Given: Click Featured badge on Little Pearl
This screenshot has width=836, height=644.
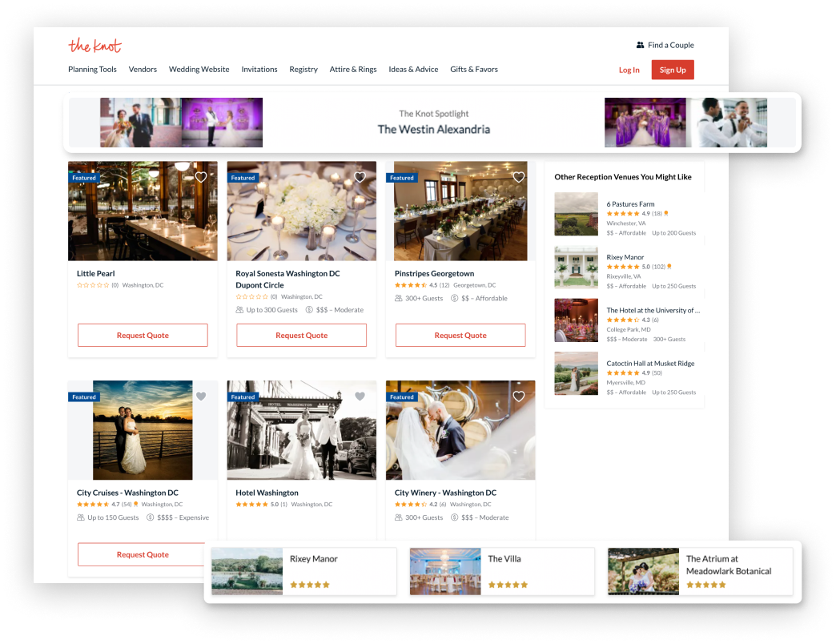Looking at the screenshot, I should [84, 178].
